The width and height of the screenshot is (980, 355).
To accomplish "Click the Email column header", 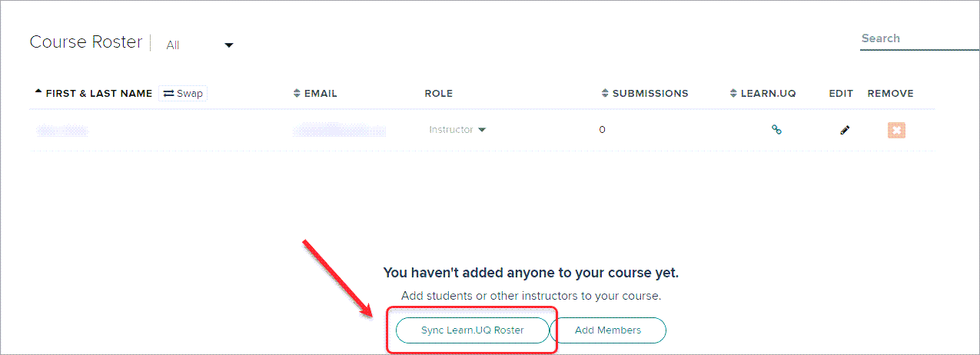I will tap(321, 94).
